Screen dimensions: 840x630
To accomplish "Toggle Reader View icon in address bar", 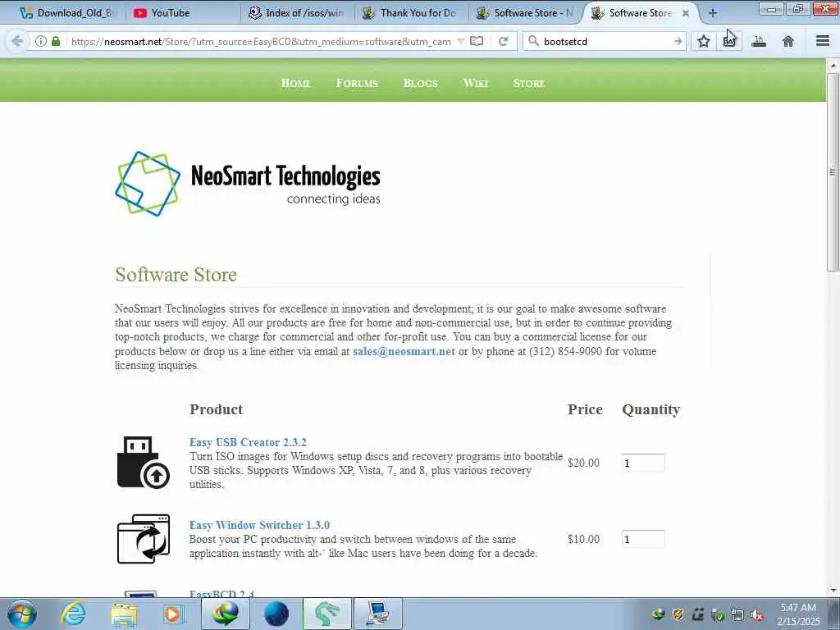I will point(477,41).
